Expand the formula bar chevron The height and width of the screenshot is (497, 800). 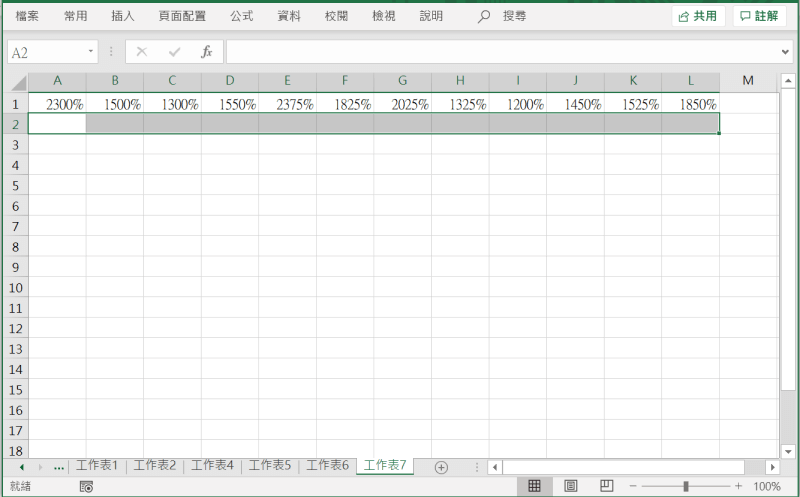(785, 52)
